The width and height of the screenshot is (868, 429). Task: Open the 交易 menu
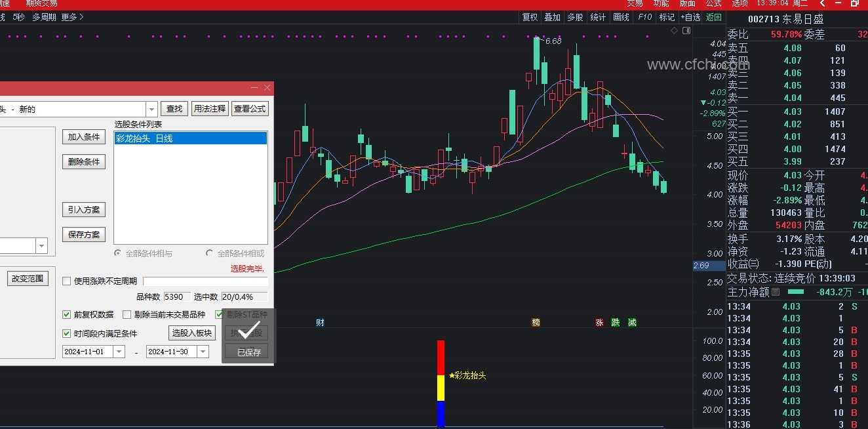635,4
